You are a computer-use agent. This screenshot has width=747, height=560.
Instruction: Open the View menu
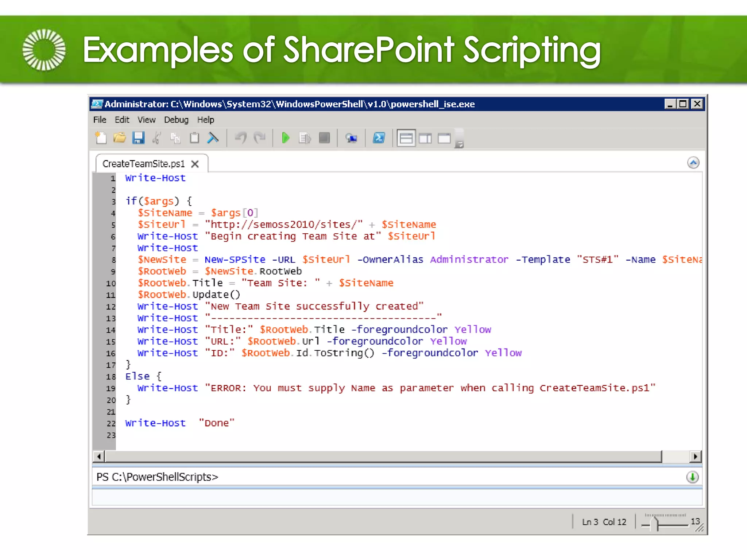(146, 120)
